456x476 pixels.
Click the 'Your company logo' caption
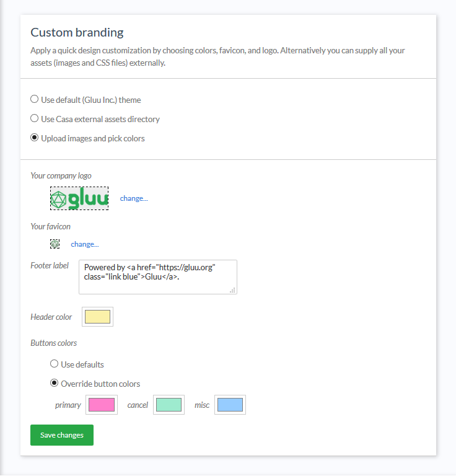pyautogui.click(x=61, y=176)
